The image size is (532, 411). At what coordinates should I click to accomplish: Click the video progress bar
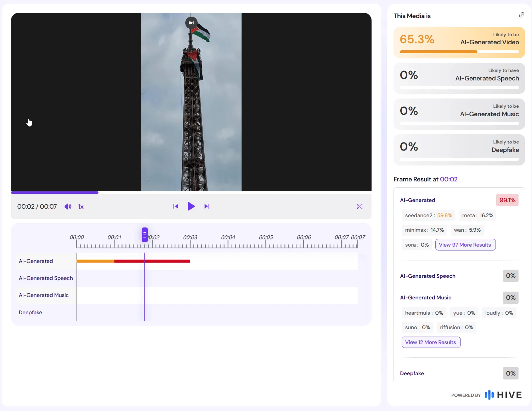tap(191, 193)
